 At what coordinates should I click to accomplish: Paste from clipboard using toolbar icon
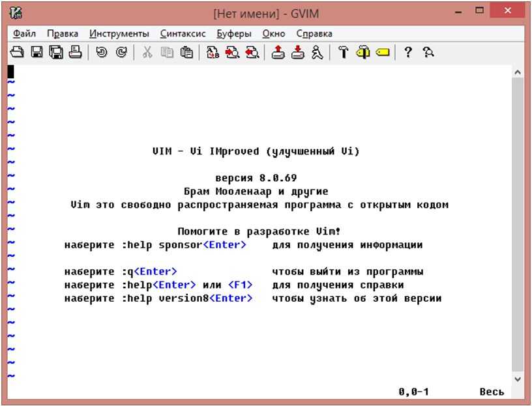click(x=186, y=53)
